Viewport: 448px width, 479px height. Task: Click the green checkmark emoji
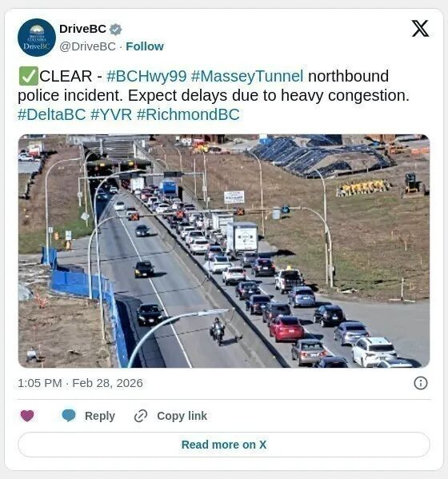coord(29,76)
